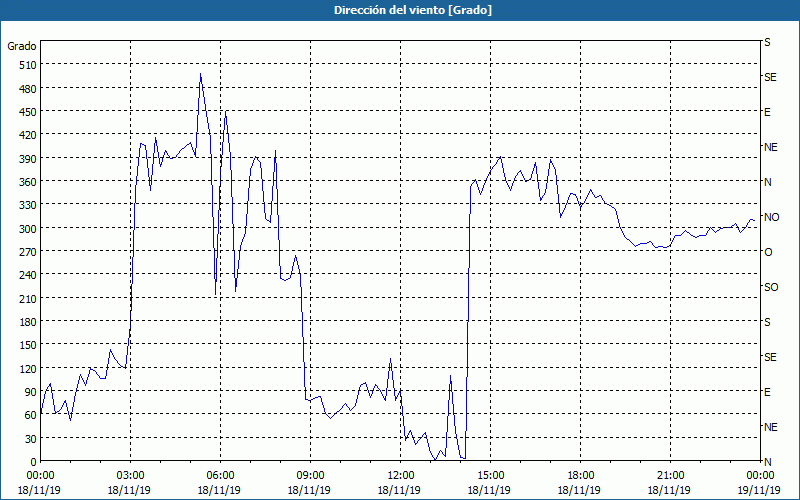Click the 15:00 time label
800x500 pixels.
point(490,476)
